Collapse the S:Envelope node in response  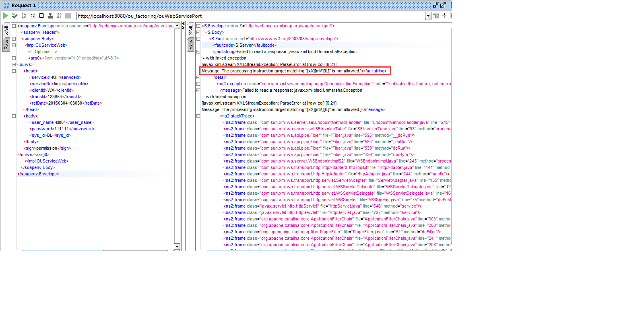[198, 26]
